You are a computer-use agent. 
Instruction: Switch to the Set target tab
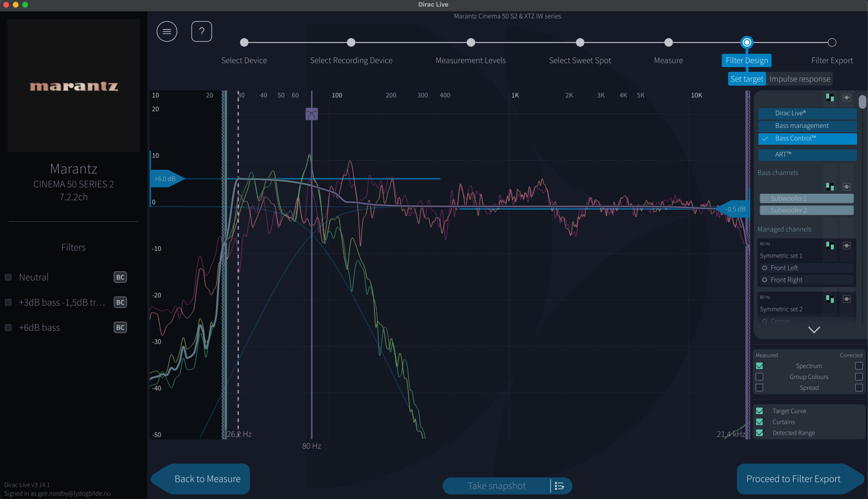747,79
